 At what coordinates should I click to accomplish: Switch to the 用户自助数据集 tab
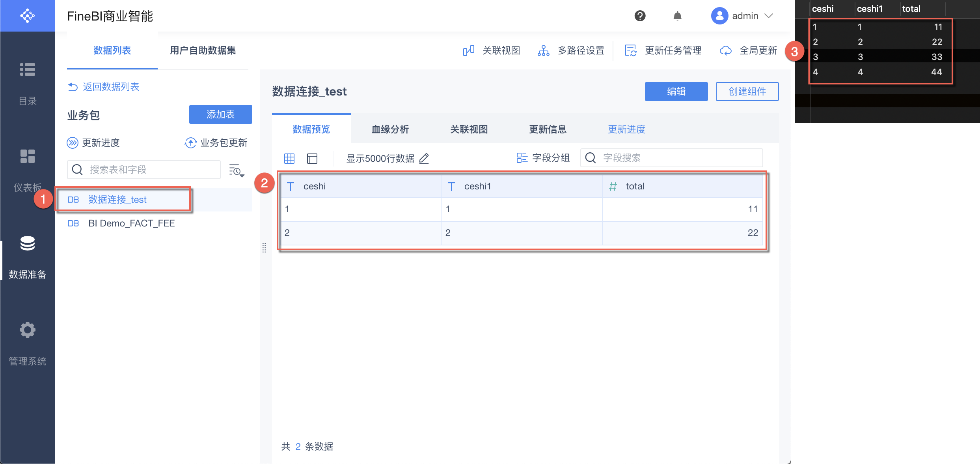click(203, 51)
